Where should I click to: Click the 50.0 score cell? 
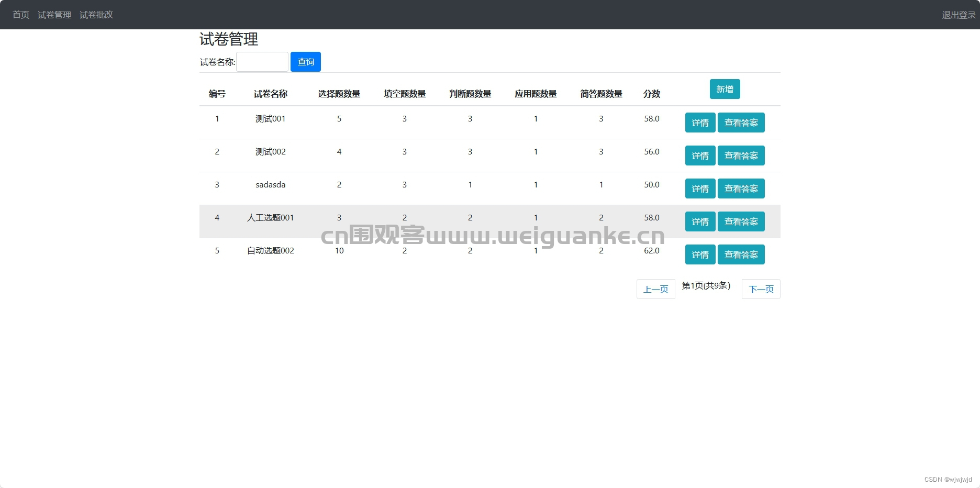coord(652,185)
